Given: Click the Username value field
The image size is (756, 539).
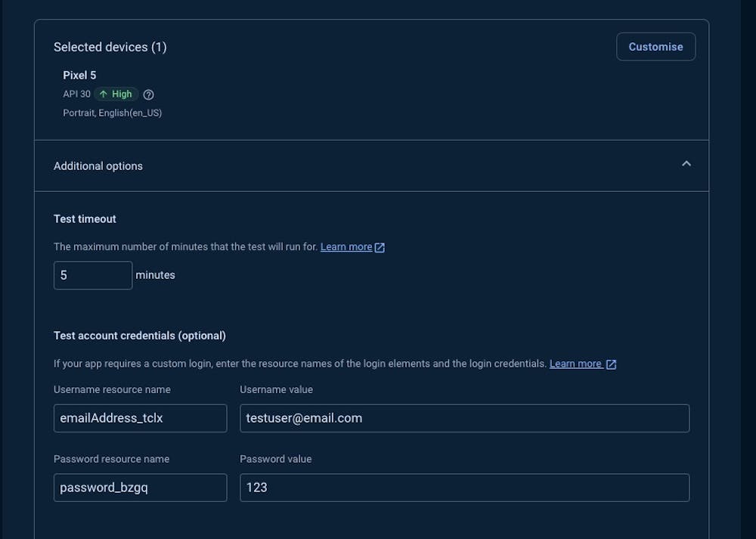Looking at the screenshot, I should click(x=464, y=418).
